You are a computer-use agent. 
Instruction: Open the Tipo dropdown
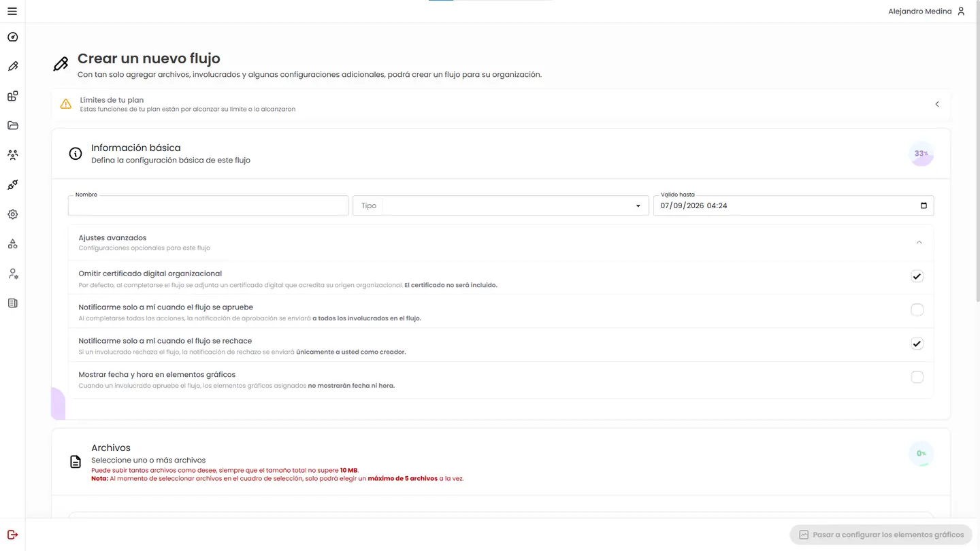(501, 205)
